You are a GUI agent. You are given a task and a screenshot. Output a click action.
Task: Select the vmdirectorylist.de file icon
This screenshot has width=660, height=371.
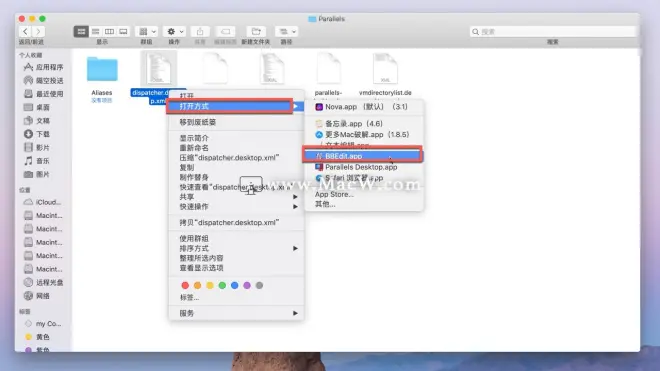(385, 69)
